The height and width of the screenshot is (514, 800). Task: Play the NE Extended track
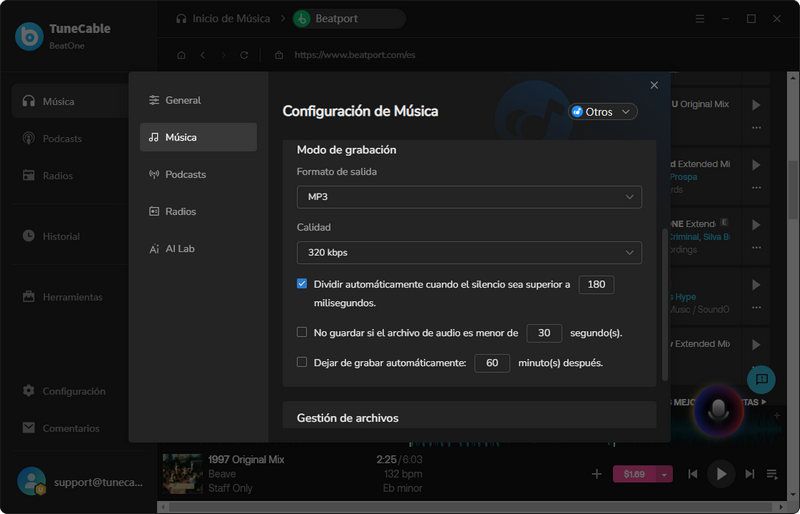756,225
